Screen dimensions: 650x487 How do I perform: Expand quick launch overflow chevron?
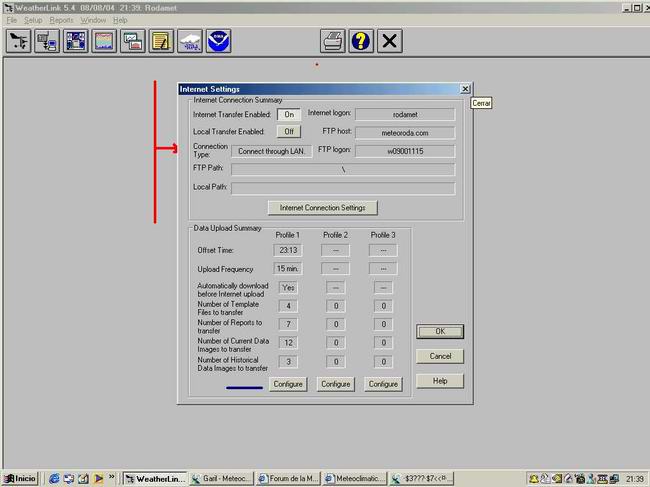[x=112, y=477]
